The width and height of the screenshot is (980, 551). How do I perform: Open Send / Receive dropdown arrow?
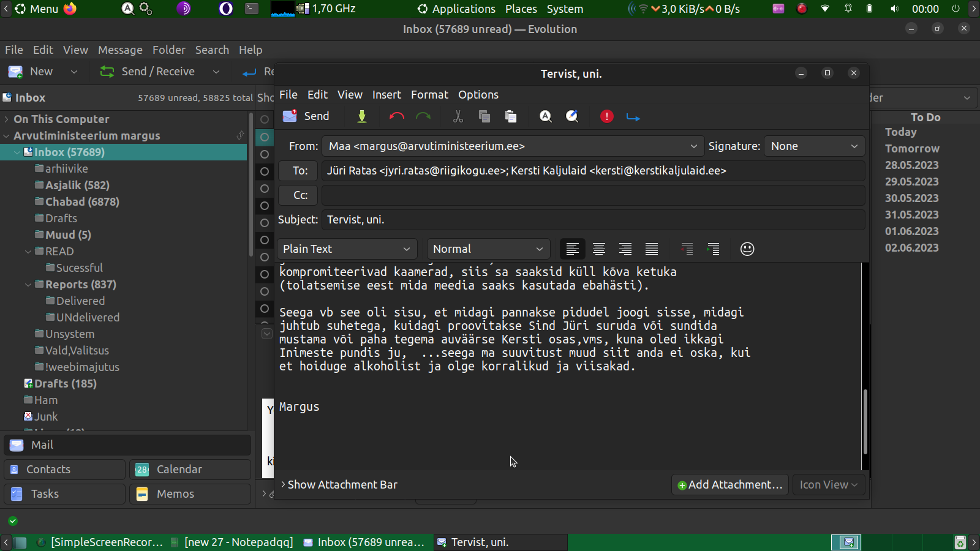(x=216, y=72)
